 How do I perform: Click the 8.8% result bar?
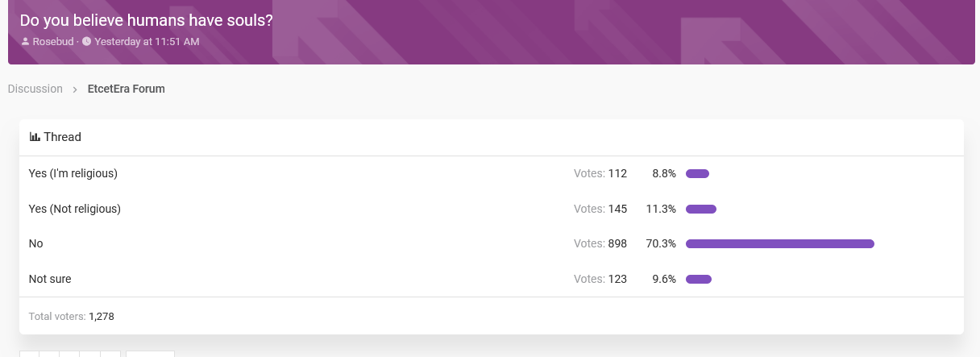(697, 174)
